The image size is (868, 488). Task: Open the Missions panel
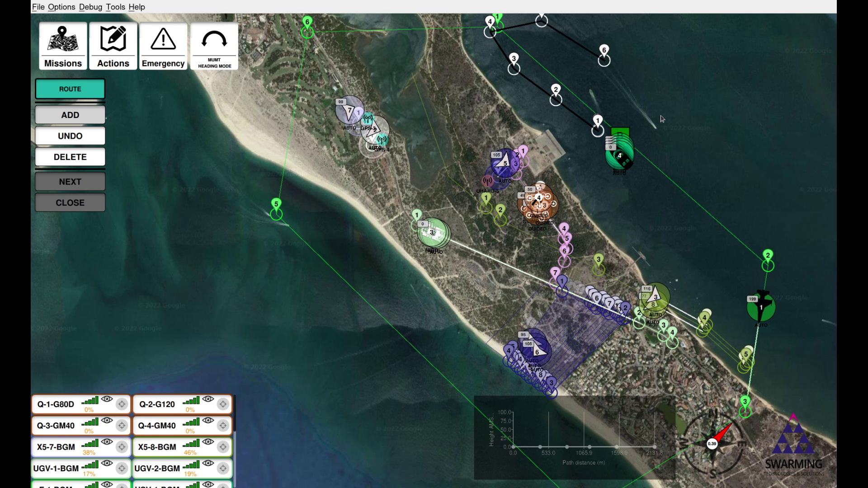pos(63,46)
